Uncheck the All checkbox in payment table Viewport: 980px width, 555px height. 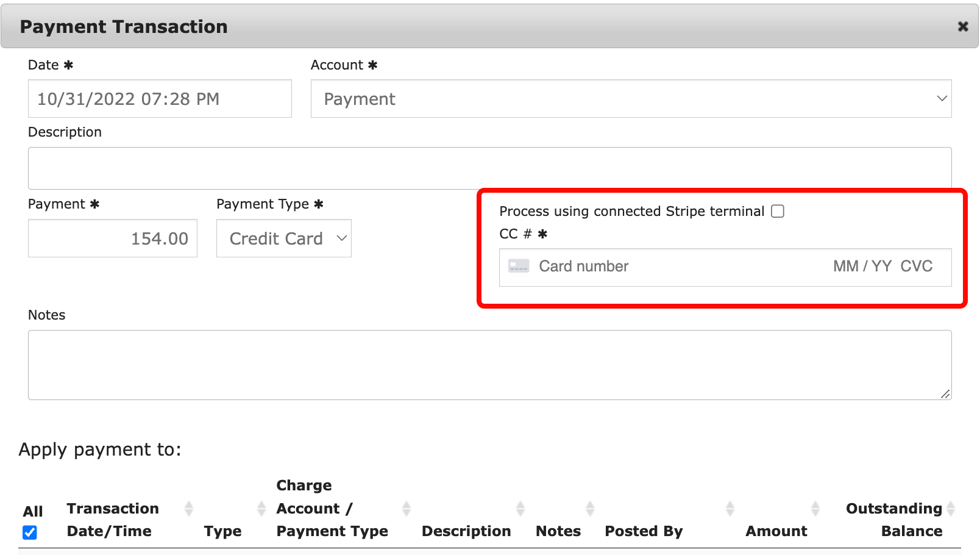point(30,532)
